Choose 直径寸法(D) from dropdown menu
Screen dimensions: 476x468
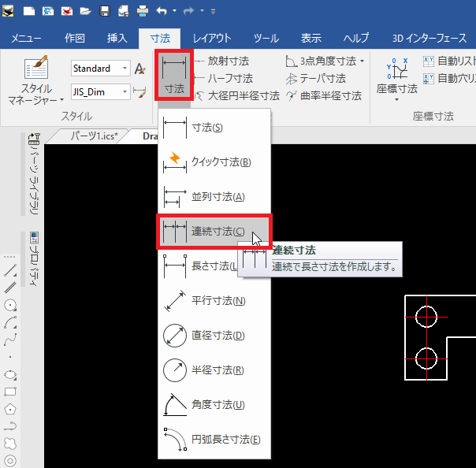[214, 336]
